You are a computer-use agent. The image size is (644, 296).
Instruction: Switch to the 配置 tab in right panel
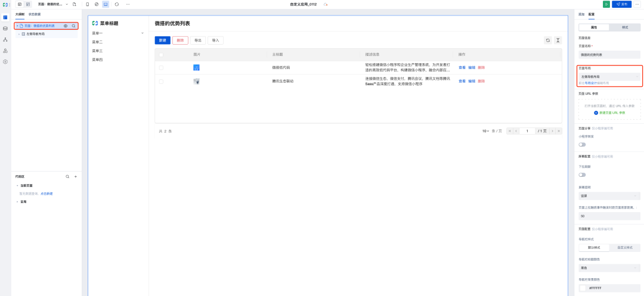tap(592, 14)
